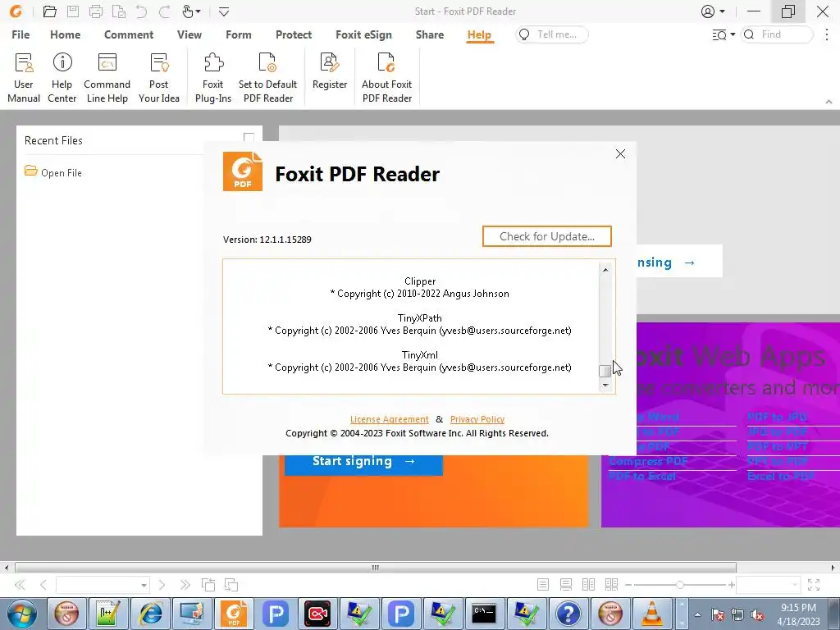Screen dimensions: 840x630
Task: Expand the Customize Quick Access Toolbar dropdown
Action: coord(224,11)
